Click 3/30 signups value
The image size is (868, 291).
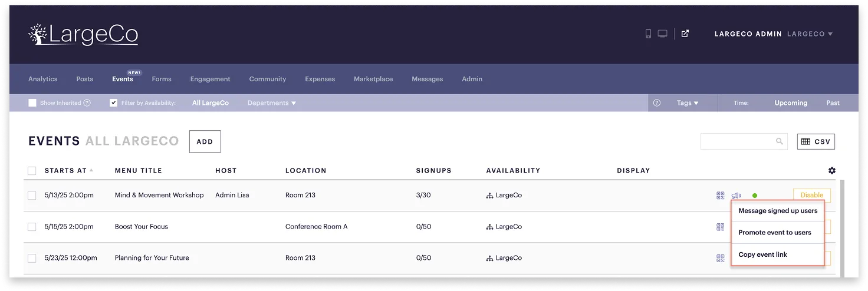click(x=423, y=195)
